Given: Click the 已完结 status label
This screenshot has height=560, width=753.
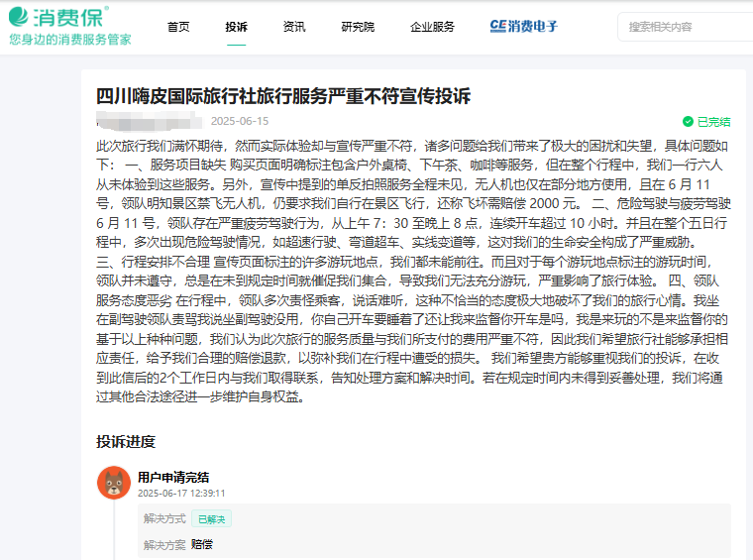Looking at the screenshot, I should coord(713,122).
